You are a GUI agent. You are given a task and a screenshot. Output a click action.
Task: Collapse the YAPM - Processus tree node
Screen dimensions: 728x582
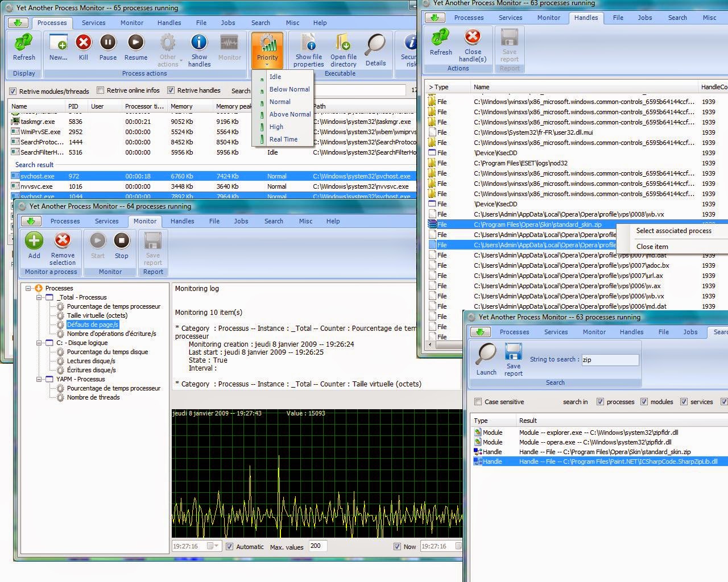tap(39, 379)
